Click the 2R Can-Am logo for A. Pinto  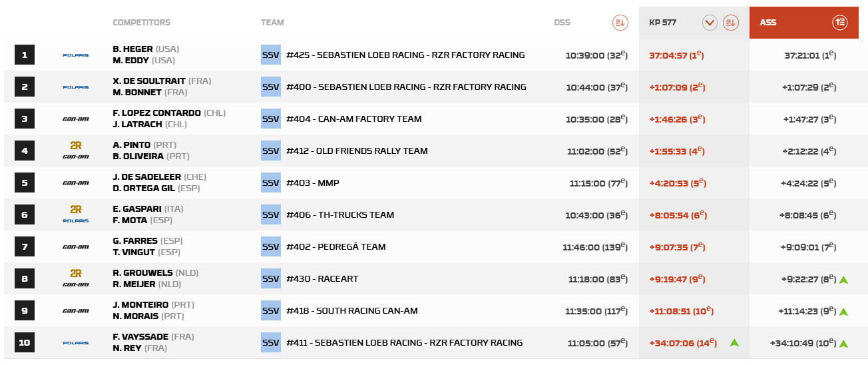[75, 151]
